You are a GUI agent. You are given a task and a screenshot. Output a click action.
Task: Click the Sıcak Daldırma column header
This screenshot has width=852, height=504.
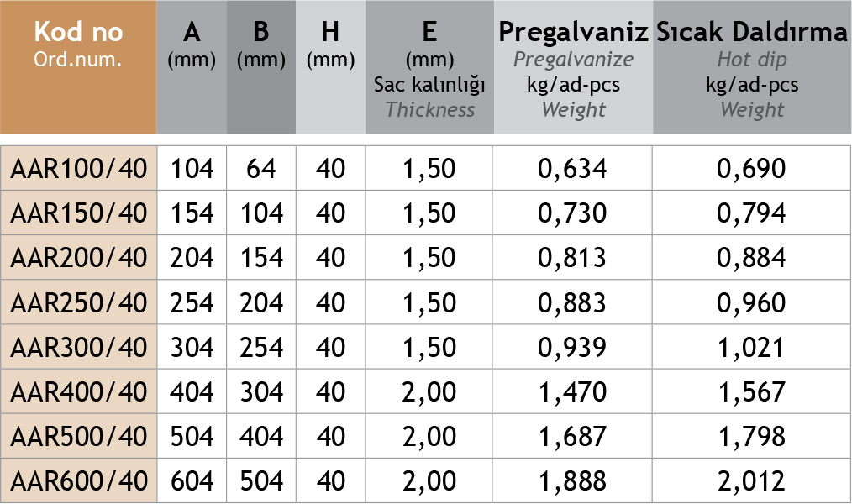pos(752,67)
